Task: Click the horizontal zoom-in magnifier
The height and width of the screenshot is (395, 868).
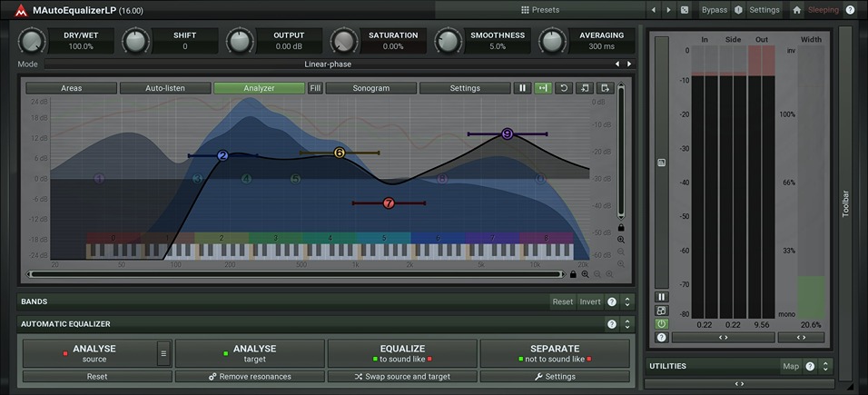Action: pyautogui.click(x=585, y=274)
